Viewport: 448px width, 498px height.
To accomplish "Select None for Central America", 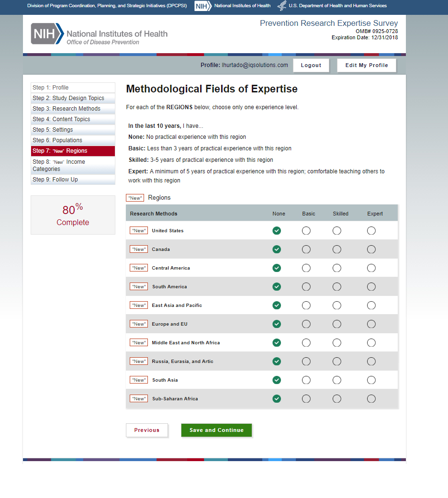I will [277, 268].
